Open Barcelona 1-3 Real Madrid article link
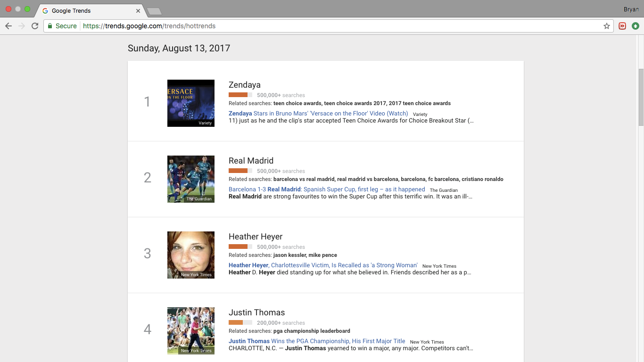644x362 pixels. pyautogui.click(x=327, y=189)
